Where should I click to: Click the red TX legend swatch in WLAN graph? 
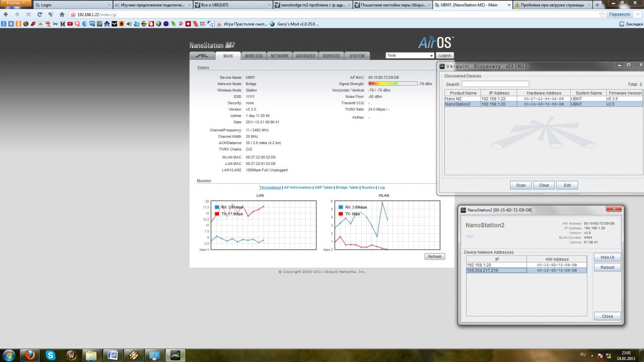pyautogui.click(x=341, y=214)
